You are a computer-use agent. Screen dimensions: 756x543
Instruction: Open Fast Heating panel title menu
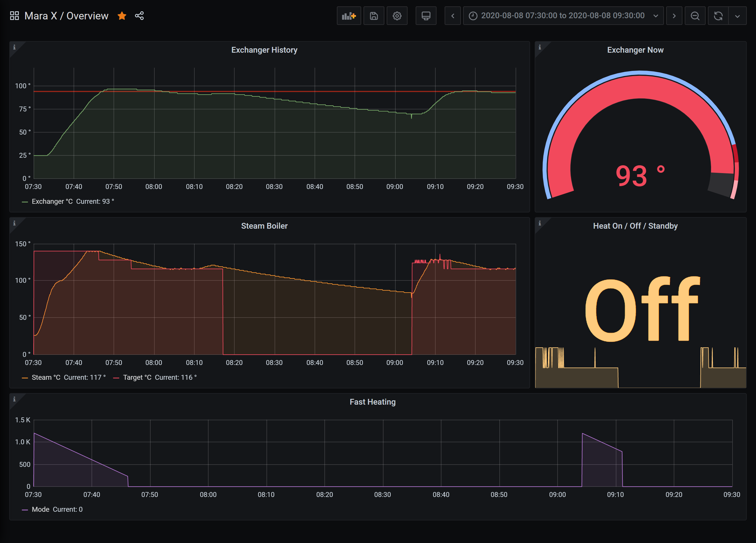click(372, 402)
